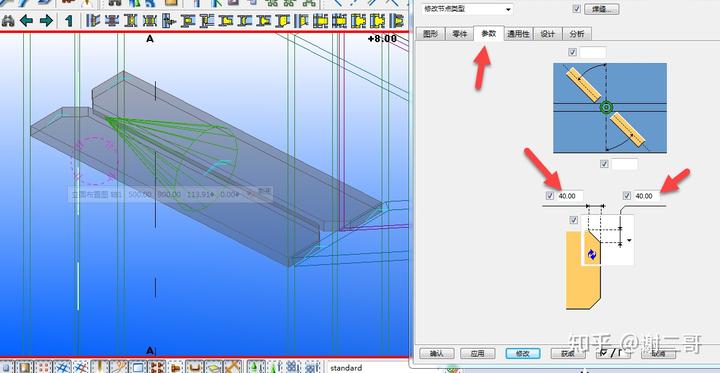Switch to the 图形 tab
720x373 pixels.
pos(430,34)
